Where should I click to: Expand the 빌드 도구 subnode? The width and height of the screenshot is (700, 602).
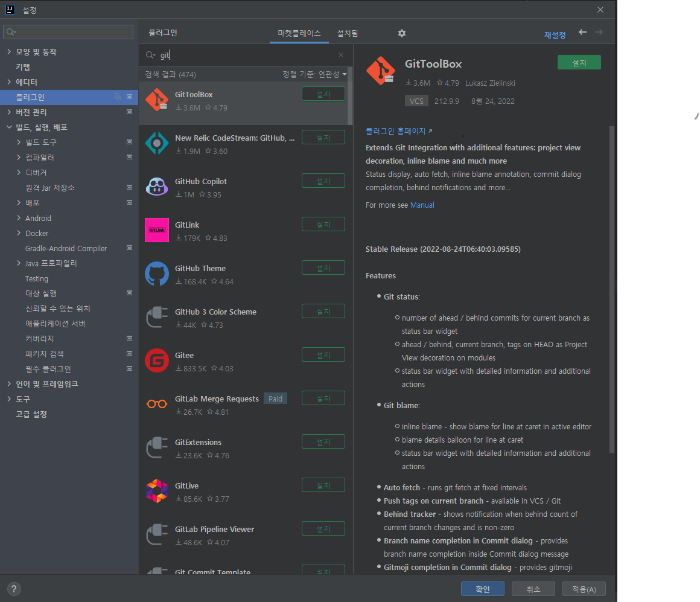click(x=18, y=142)
